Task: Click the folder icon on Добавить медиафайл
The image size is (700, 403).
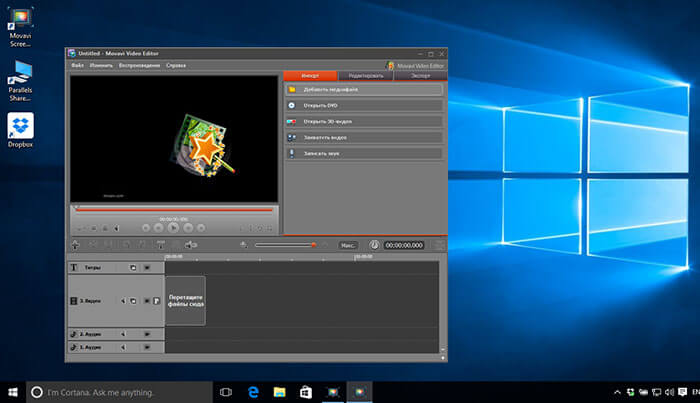Action: pos(292,89)
